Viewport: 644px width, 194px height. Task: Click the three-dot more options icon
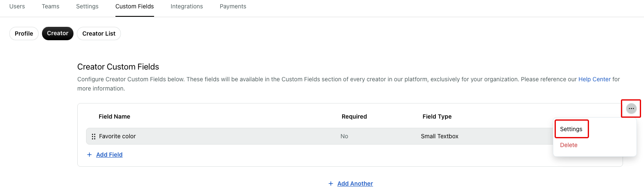pyautogui.click(x=631, y=109)
